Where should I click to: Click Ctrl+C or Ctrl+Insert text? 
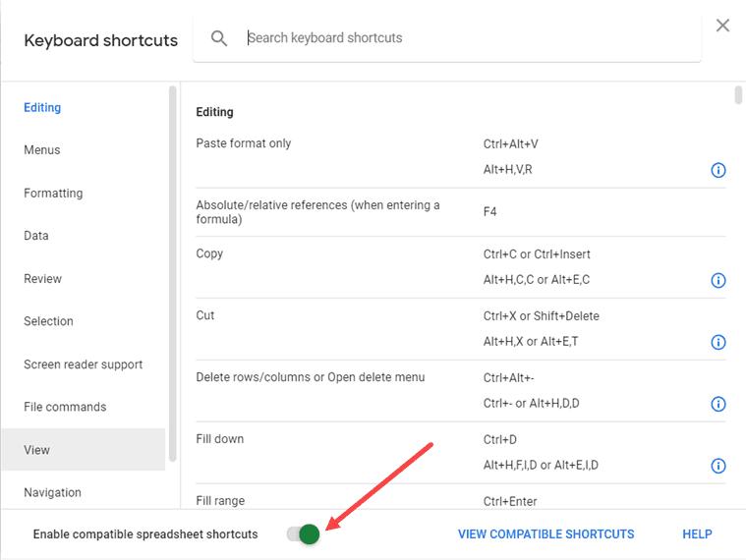point(537,254)
